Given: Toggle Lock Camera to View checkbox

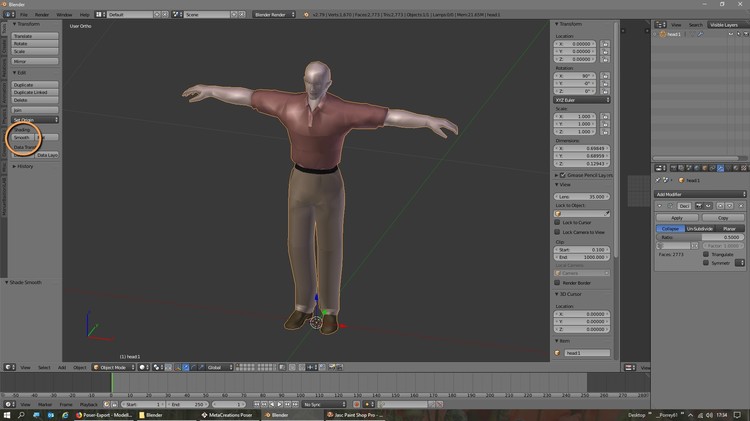Looking at the screenshot, I should 559,232.
